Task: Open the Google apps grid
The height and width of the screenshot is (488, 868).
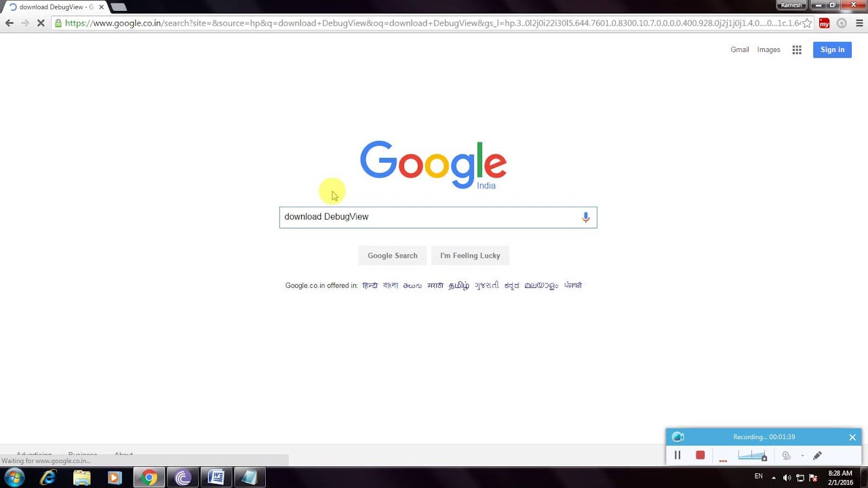Action: tap(797, 49)
